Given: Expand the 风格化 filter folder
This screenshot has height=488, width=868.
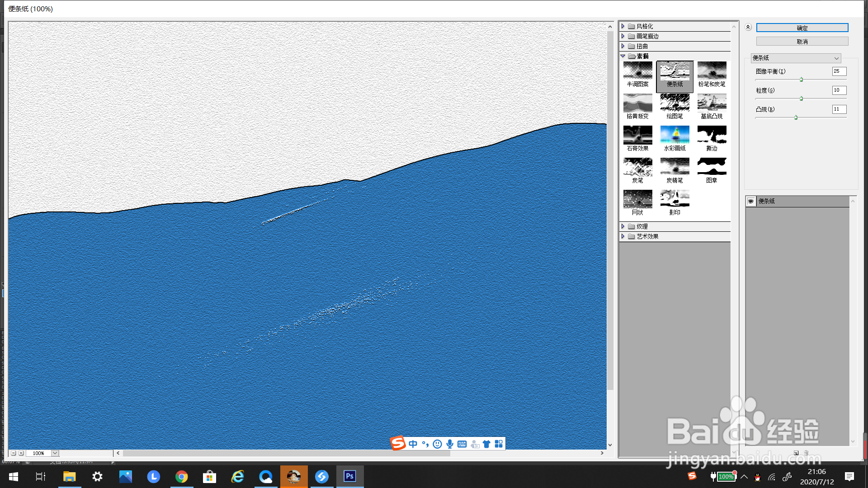Looking at the screenshot, I should [x=623, y=26].
